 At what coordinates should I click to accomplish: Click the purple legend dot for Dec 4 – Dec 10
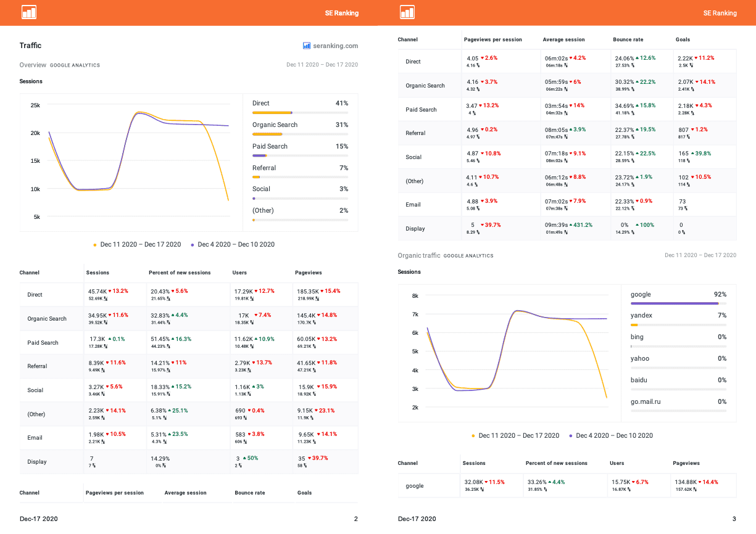(x=192, y=244)
